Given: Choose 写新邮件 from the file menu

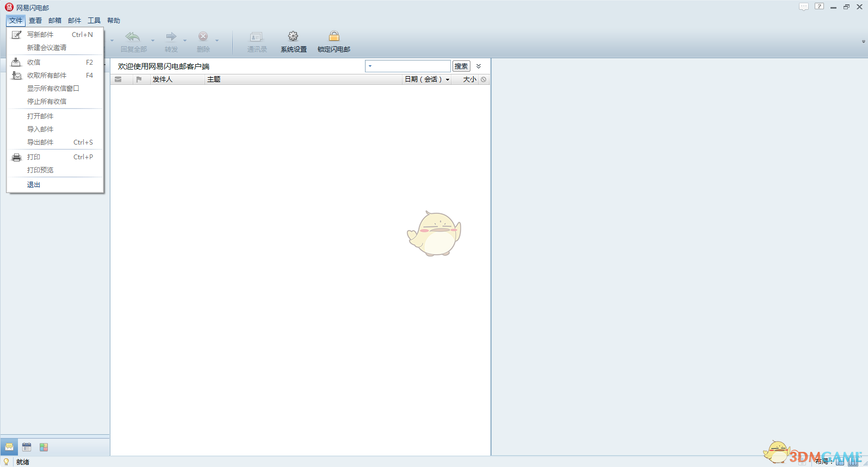Looking at the screenshot, I should click(55, 35).
